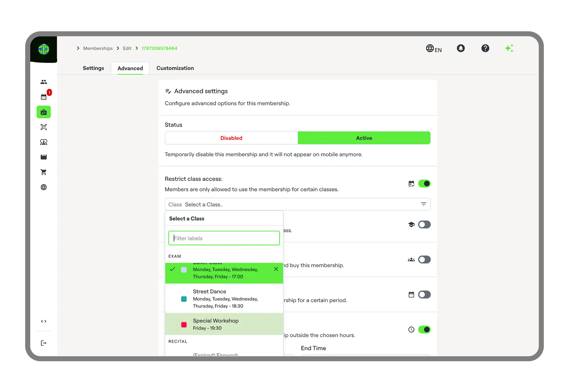The image size is (569, 392).
Task: Click the green sparkles AI icon
Action: pos(509,48)
